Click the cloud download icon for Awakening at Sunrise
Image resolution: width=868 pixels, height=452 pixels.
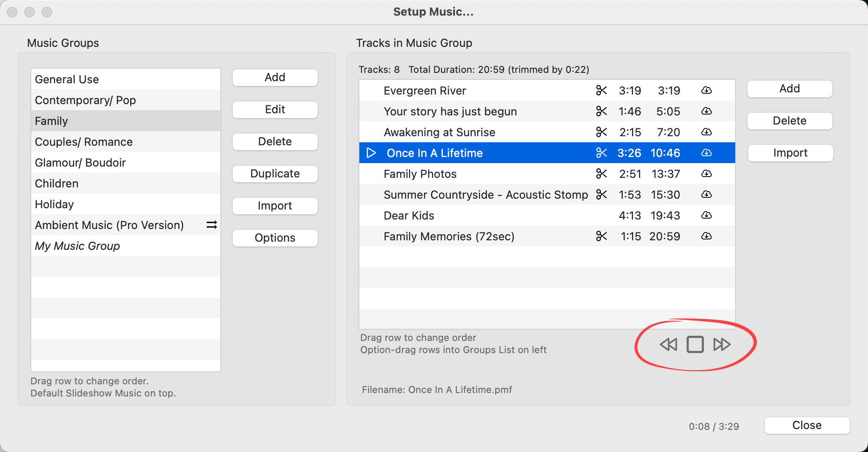pos(707,132)
